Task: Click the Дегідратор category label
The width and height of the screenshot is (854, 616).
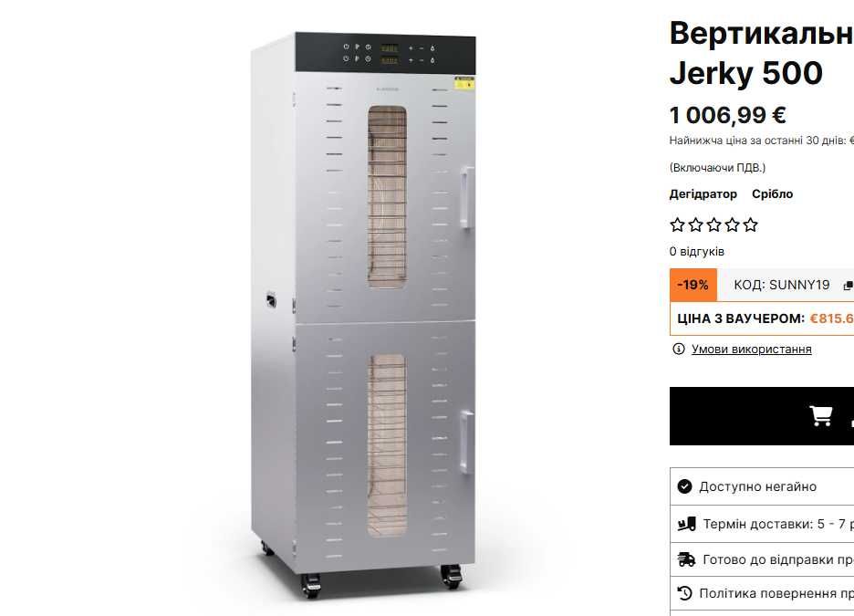Action: [703, 194]
